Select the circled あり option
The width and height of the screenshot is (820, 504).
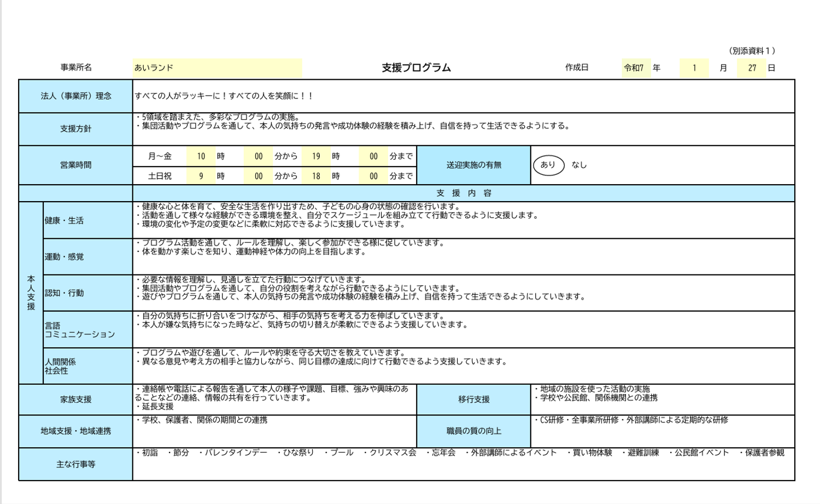[x=548, y=165]
